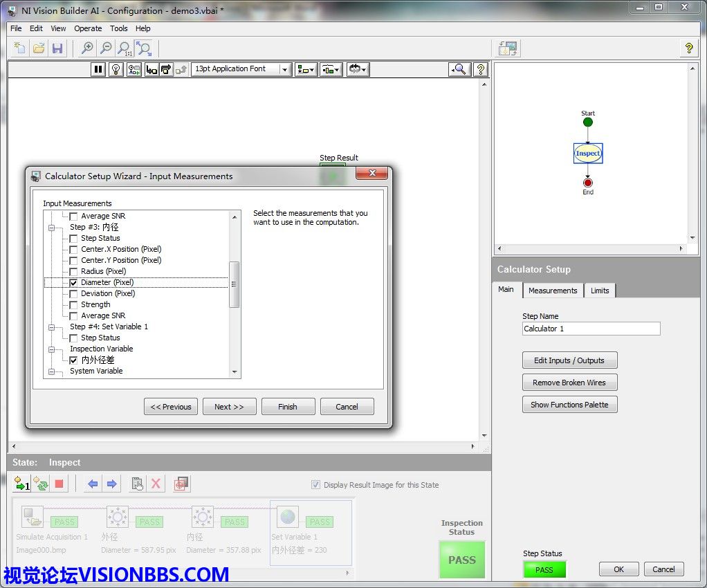Click the Remove Broken Wires button
707x588 pixels.
(x=569, y=383)
